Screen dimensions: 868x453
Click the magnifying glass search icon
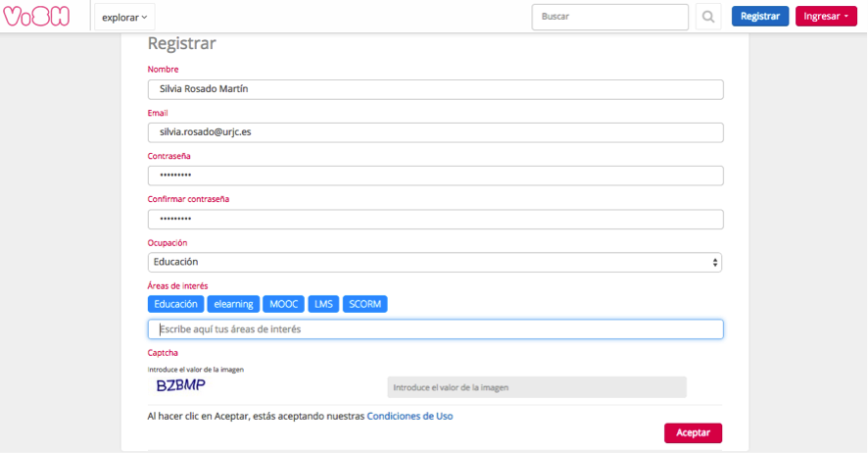point(708,17)
